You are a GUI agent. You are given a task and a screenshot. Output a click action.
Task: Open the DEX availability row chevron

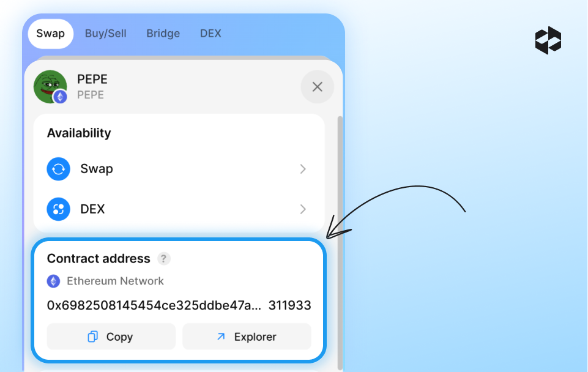[x=303, y=209]
